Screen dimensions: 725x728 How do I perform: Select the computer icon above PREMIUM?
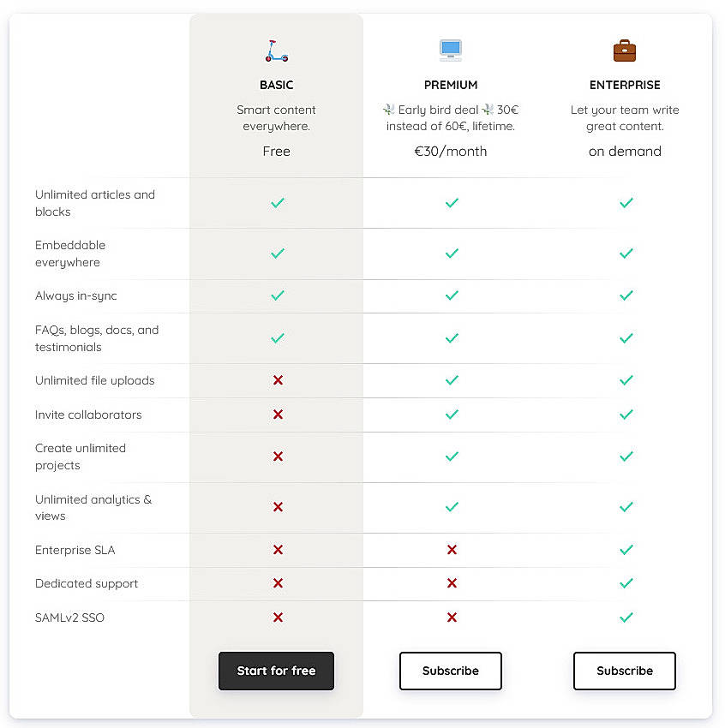click(451, 51)
